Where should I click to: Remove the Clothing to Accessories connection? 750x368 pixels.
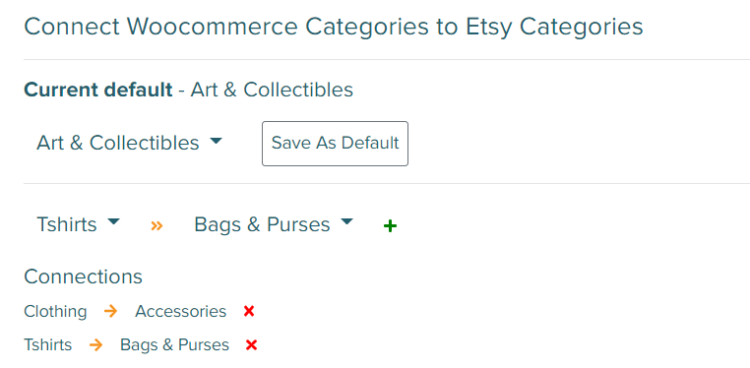pos(249,312)
